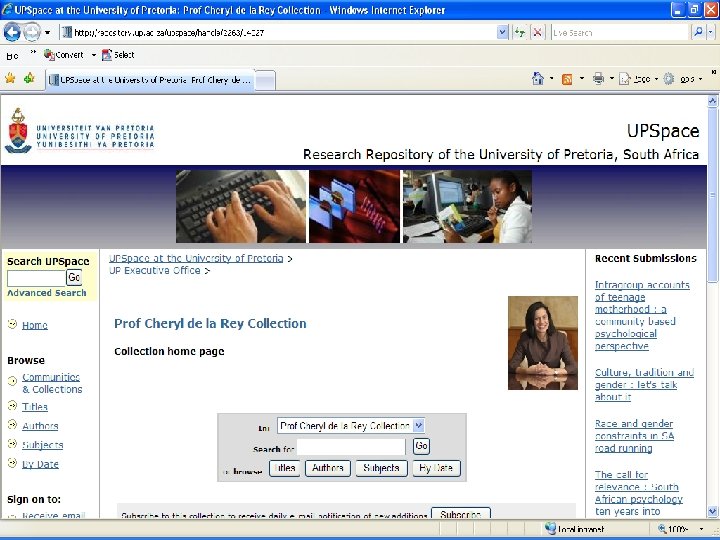This screenshot has width=720, height=540.
Task: Click the Subscribe button
Action: pos(461,514)
